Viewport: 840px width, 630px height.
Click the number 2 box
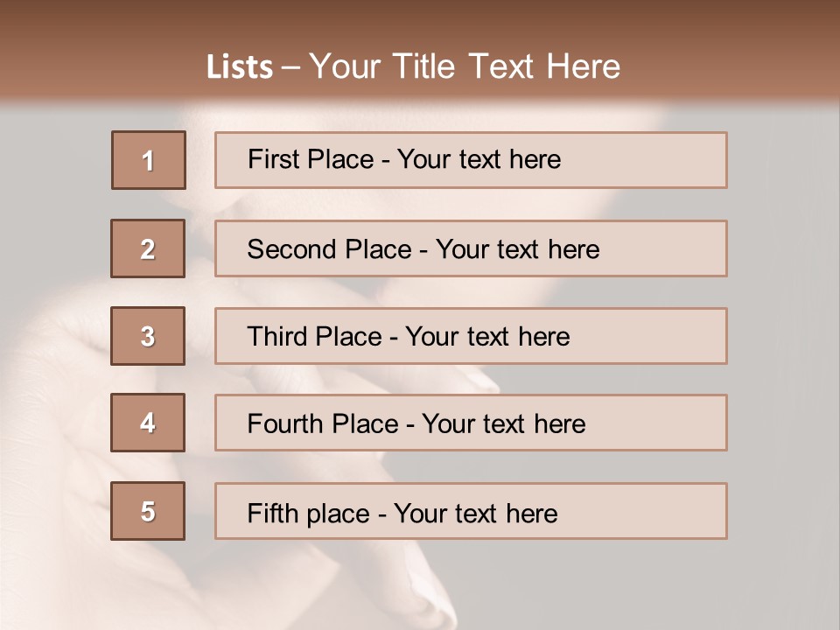pos(148,248)
